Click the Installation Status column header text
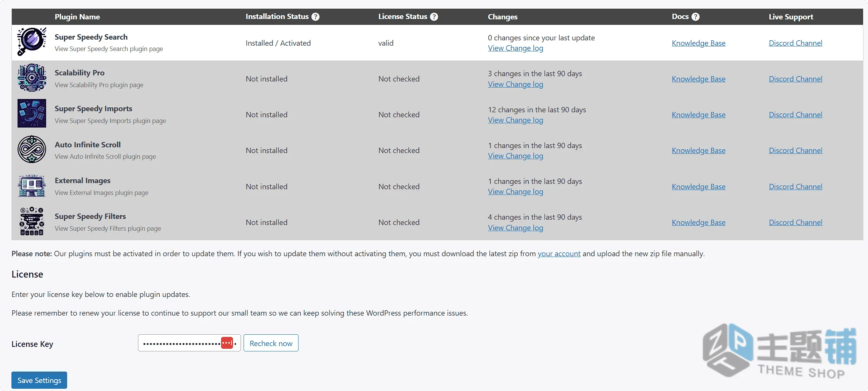The width and height of the screenshot is (868, 391). [277, 17]
